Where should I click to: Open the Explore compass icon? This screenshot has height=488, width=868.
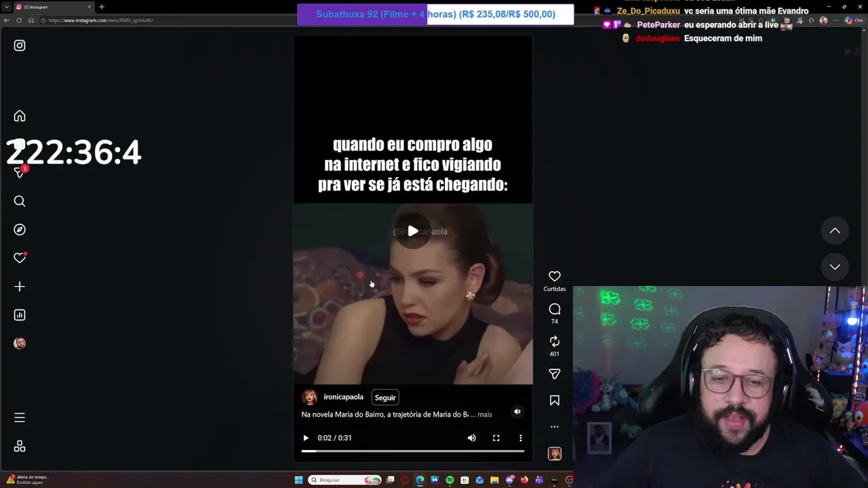(x=20, y=230)
